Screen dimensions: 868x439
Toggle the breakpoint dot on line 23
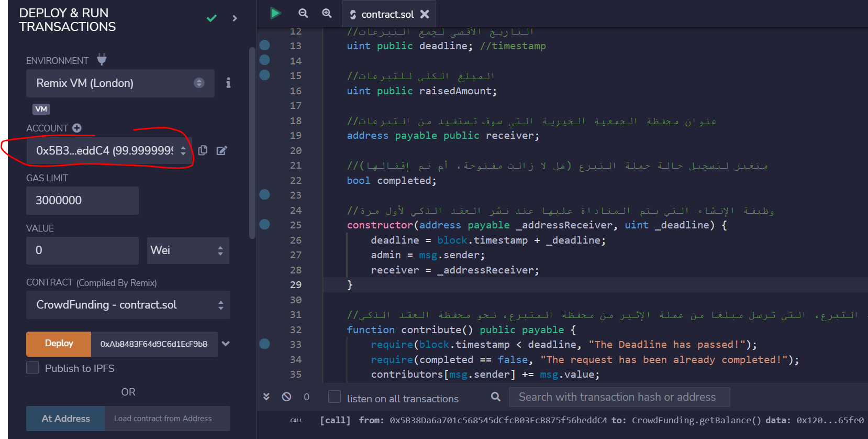coord(265,194)
